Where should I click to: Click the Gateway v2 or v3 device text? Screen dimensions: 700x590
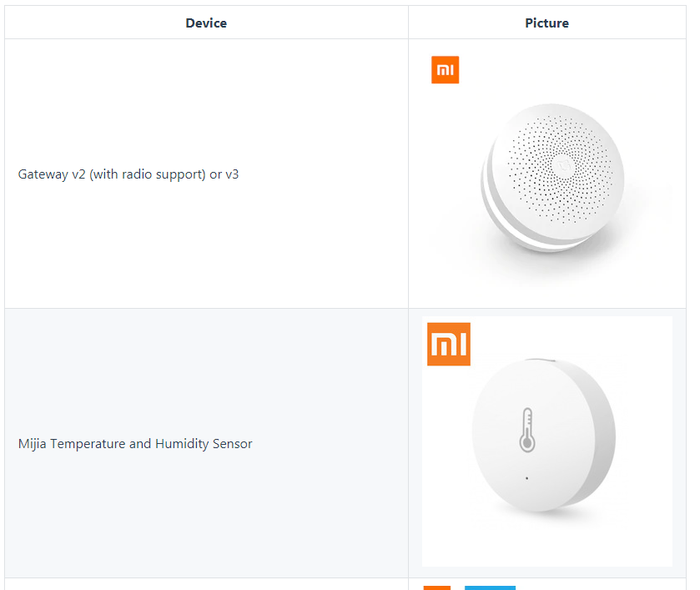128,174
